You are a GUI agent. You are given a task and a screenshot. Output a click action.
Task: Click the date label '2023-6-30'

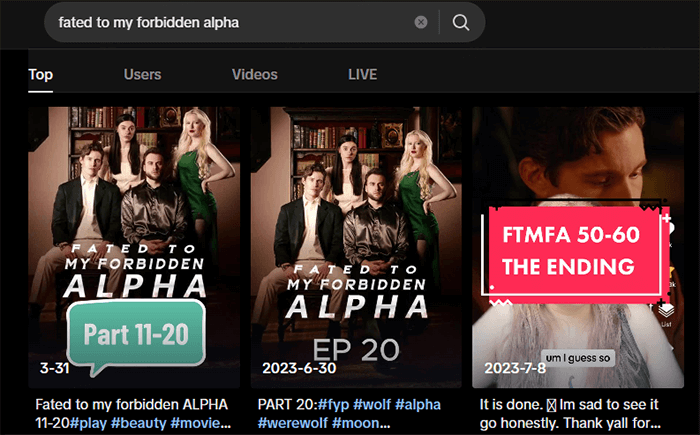pyautogui.click(x=299, y=368)
